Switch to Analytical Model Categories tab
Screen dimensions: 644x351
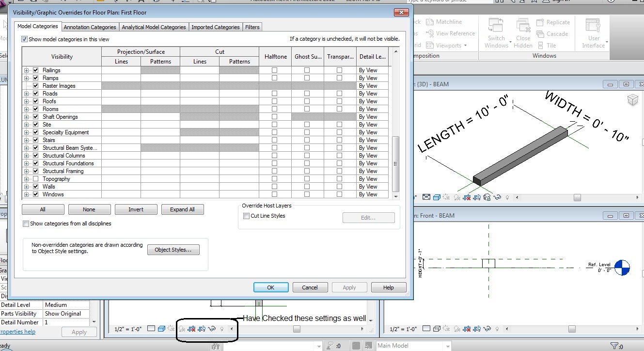154,27
